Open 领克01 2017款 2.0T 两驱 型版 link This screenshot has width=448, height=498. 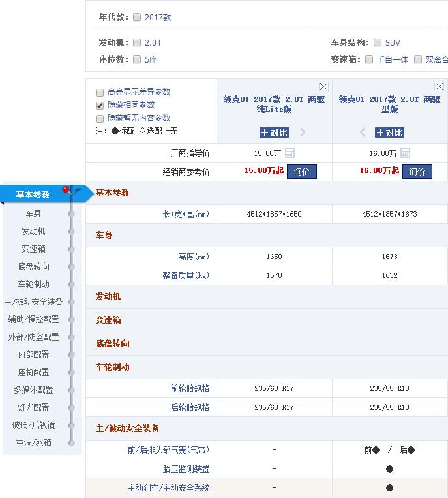tap(389, 104)
